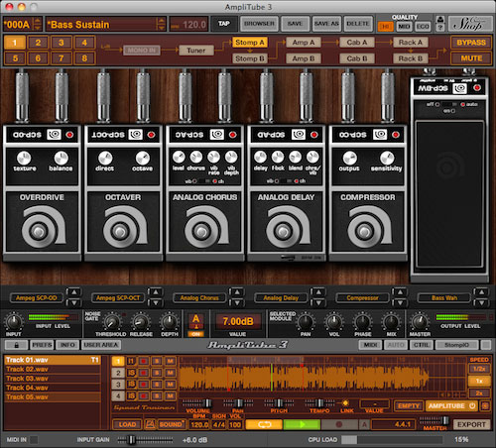
Task: Open the Custom Shop
Action: coord(469,24)
